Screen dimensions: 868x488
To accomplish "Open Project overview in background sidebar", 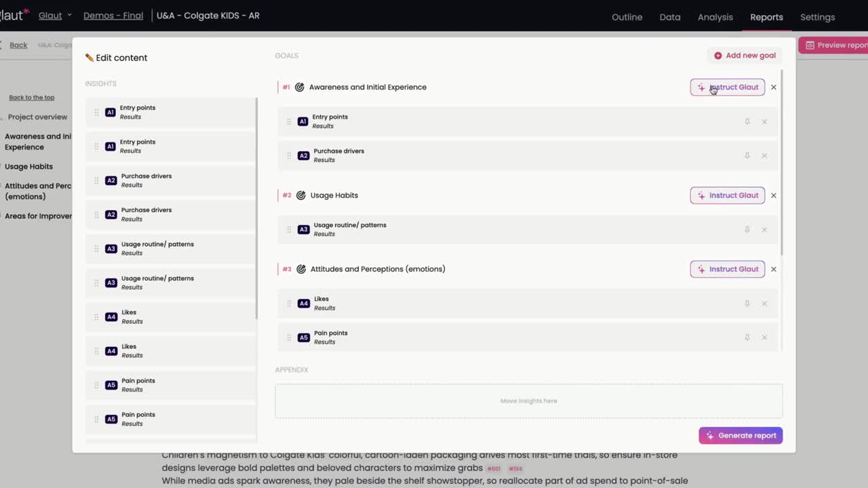I will (x=37, y=117).
